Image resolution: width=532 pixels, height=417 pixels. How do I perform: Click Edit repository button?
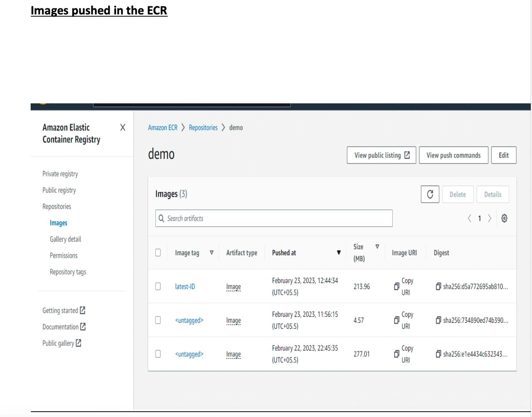[504, 155]
